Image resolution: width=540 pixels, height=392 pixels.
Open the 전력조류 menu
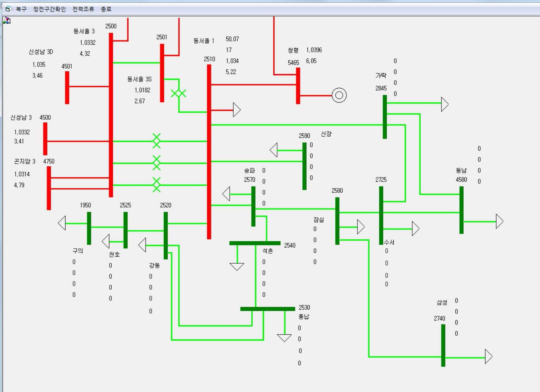(x=83, y=9)
